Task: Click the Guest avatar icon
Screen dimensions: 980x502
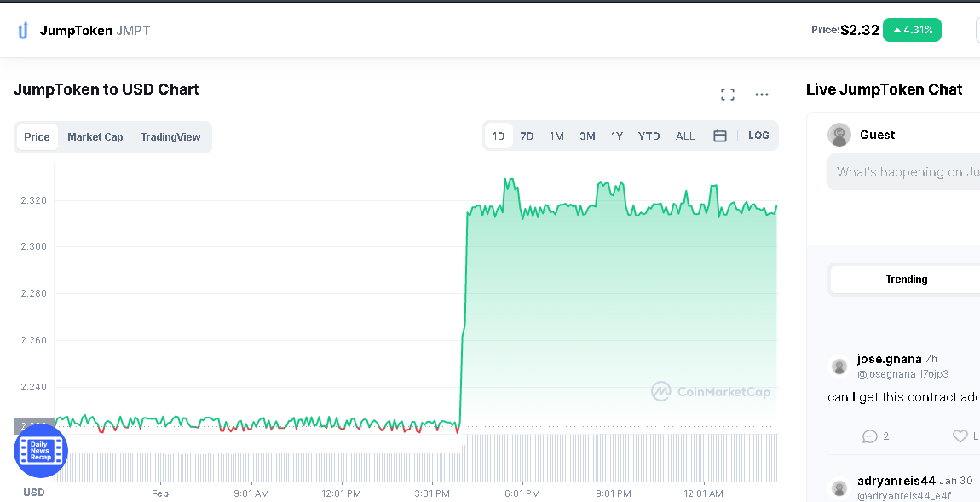Action: pos(839,135)
